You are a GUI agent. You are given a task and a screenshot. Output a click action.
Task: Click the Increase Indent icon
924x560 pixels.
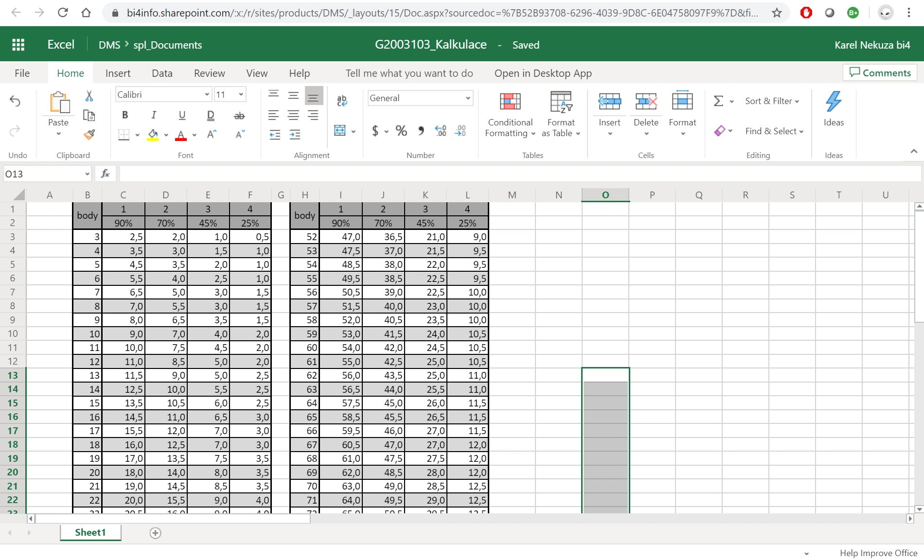295,135
